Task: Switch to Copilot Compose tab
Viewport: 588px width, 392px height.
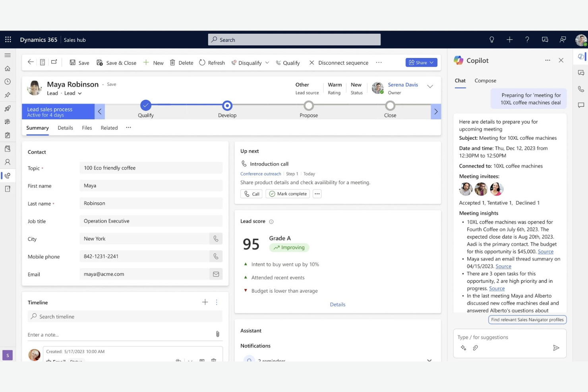Action: point(485,81)
